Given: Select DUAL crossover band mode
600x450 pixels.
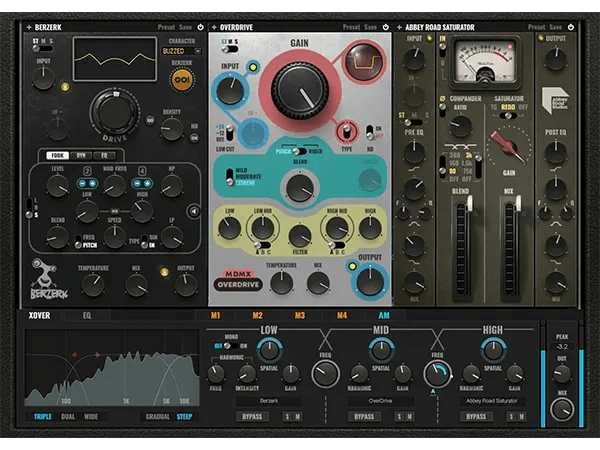Looking at the screenshot, I should pos(68,417).
